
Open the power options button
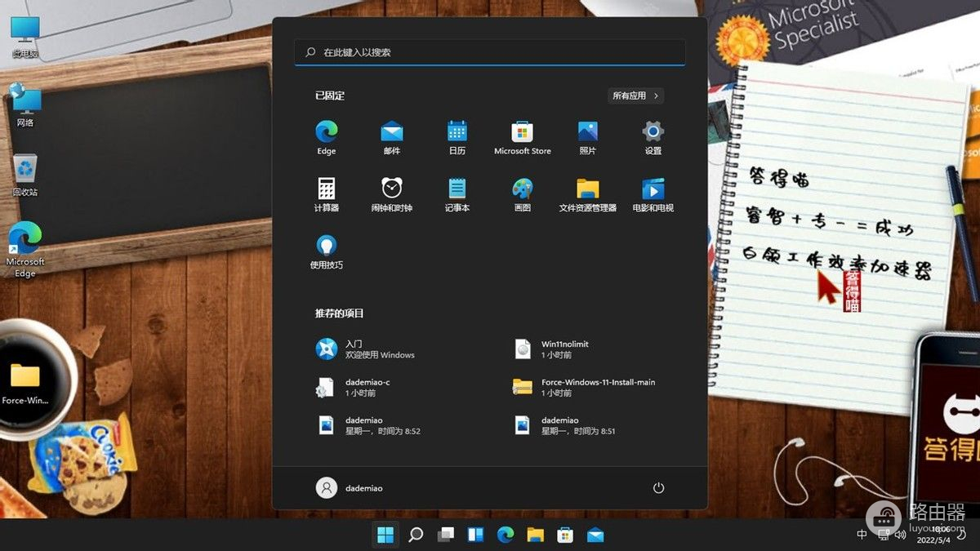click(658, 488)
